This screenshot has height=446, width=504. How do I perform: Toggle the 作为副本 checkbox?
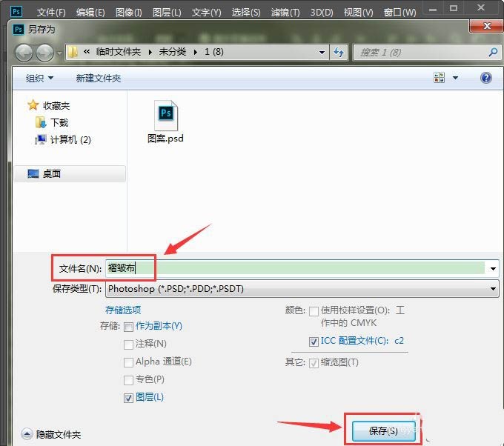128,327
